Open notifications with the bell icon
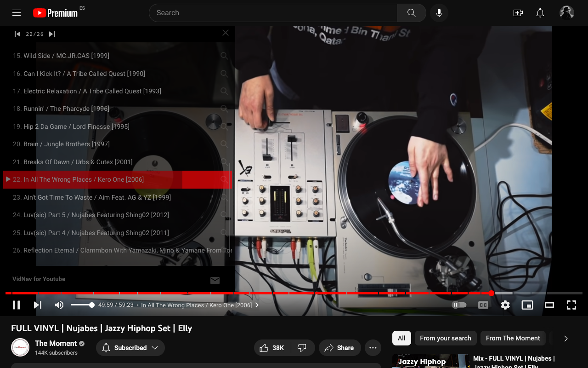588x368 pixels. click(540, 13)
